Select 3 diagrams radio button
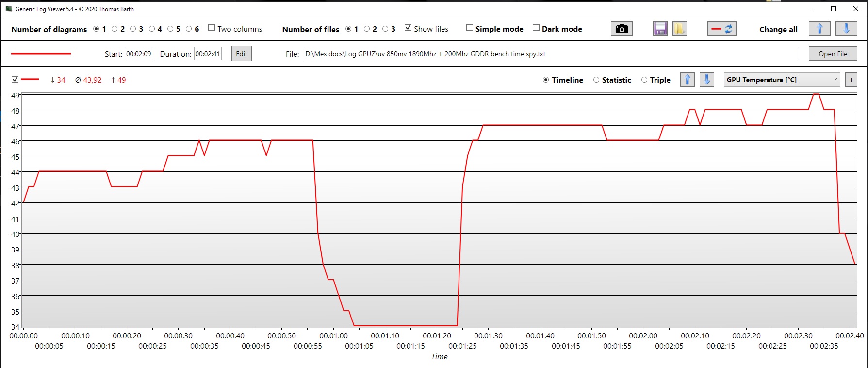Image resolution: width=868 pixels, height=368 pixels. [x=133, y=29]
